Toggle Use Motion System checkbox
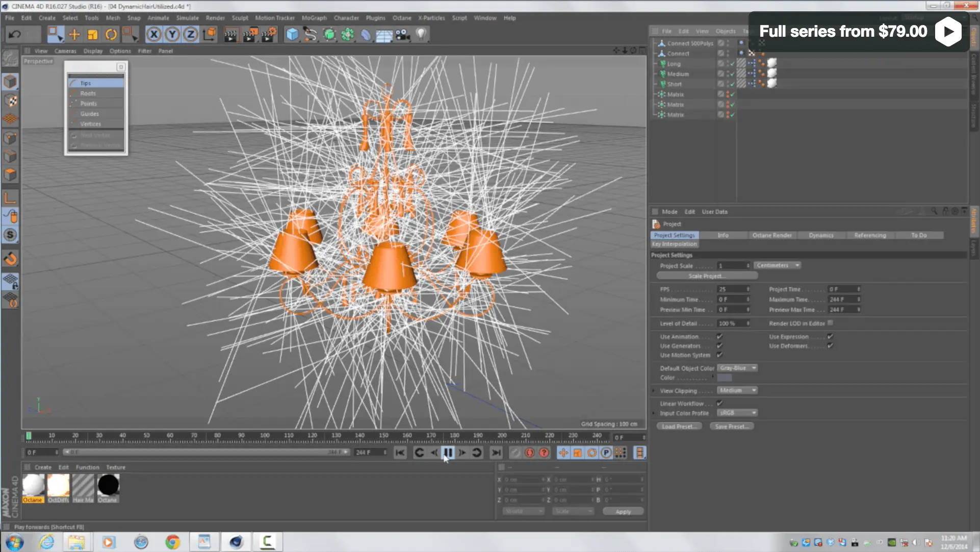 pos(719,355)
